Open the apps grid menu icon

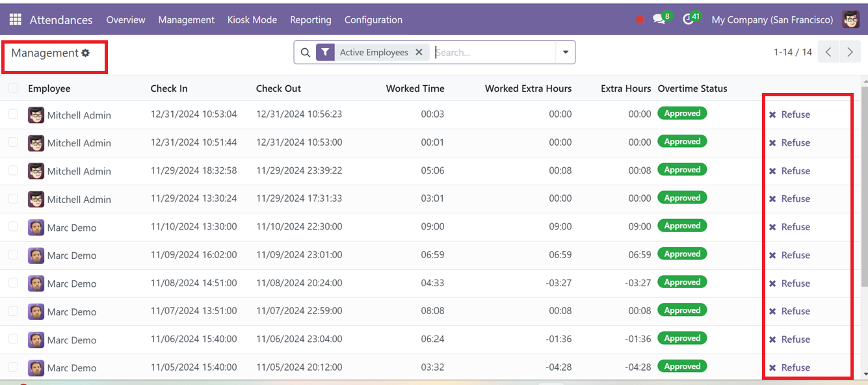(x=15, y=20)
